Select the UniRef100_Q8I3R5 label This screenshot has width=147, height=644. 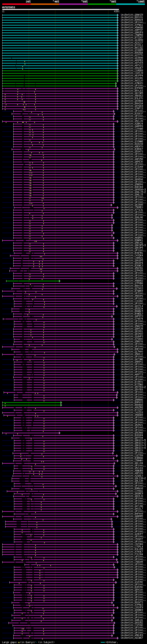click(x=132, y=93)
